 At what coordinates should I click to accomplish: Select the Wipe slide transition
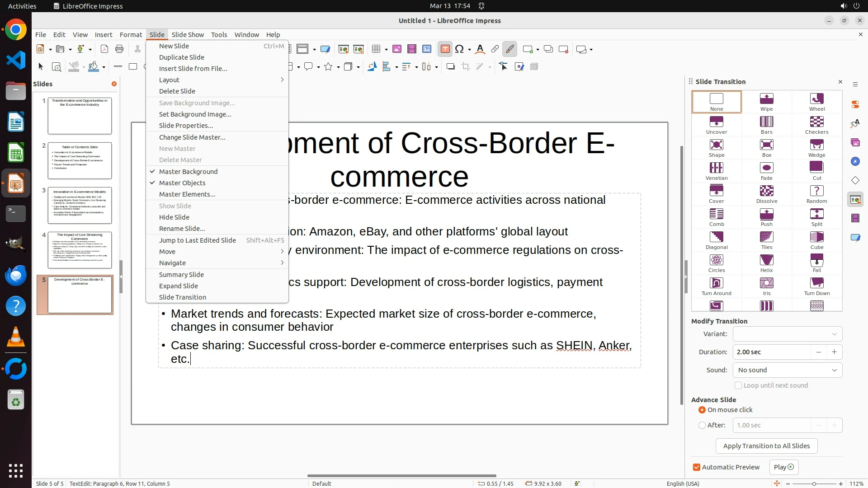click(766, 101)
